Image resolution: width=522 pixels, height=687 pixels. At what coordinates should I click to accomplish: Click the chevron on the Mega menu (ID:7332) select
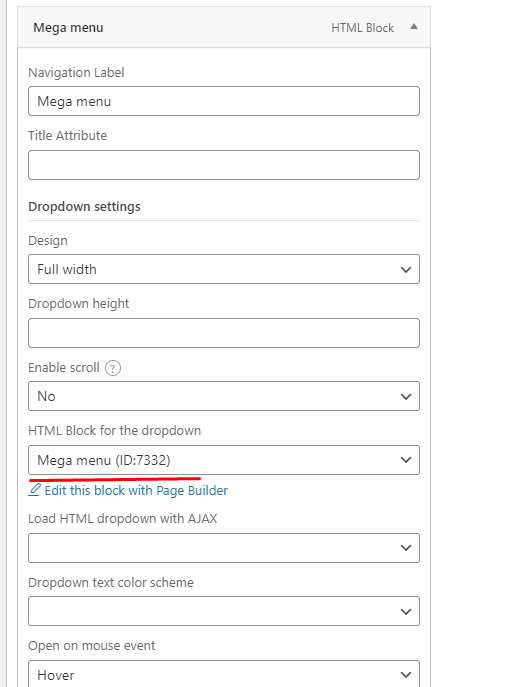point(406,460)
